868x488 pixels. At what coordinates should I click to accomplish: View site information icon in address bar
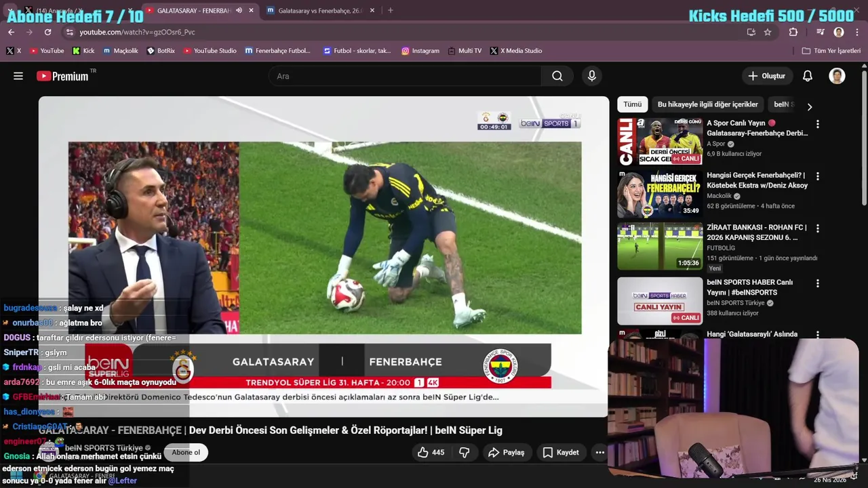68,32
